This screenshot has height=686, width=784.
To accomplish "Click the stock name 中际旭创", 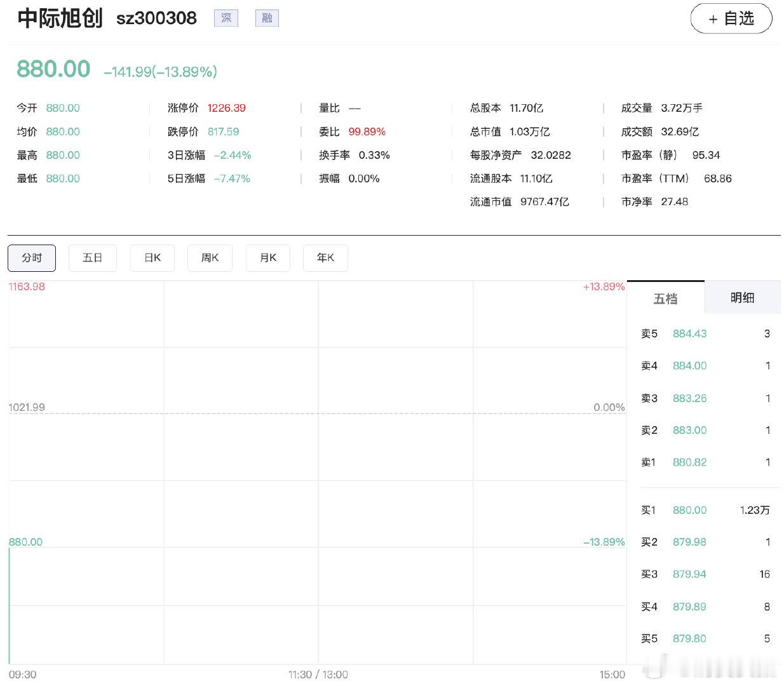I will coord(60,18).
